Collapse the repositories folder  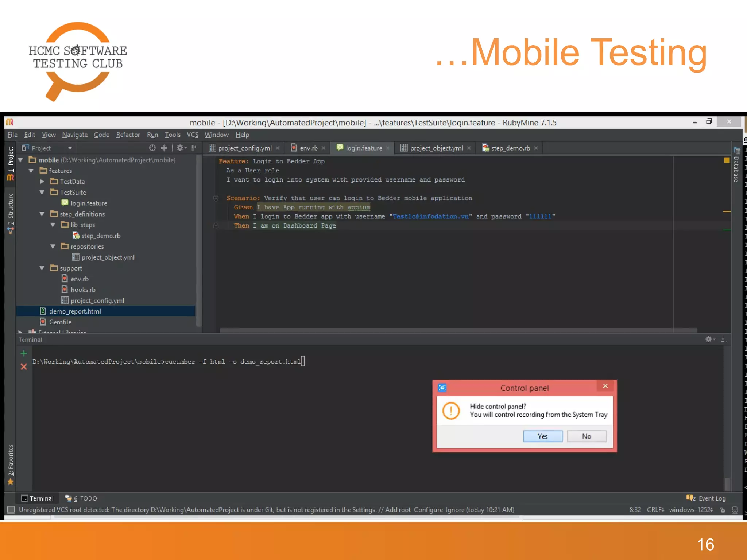[53, 246]
